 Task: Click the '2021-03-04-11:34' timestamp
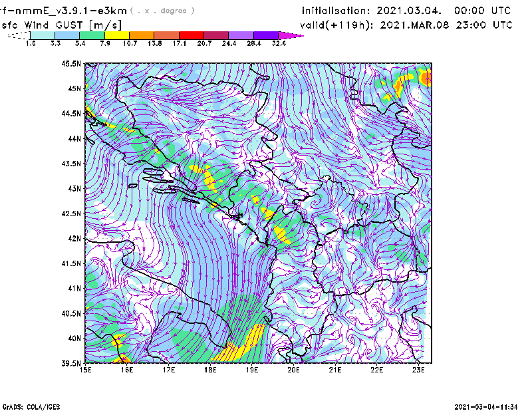point(486,407)
